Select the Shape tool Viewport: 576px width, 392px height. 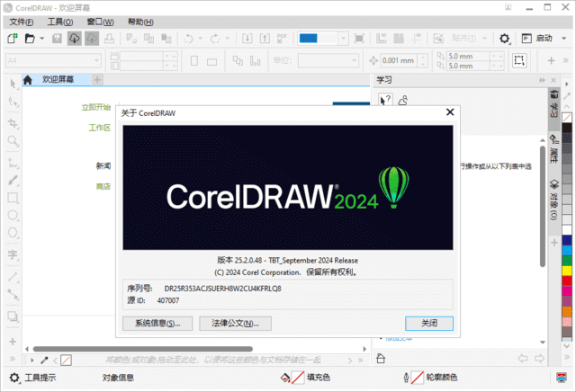[x=13, y=102]
